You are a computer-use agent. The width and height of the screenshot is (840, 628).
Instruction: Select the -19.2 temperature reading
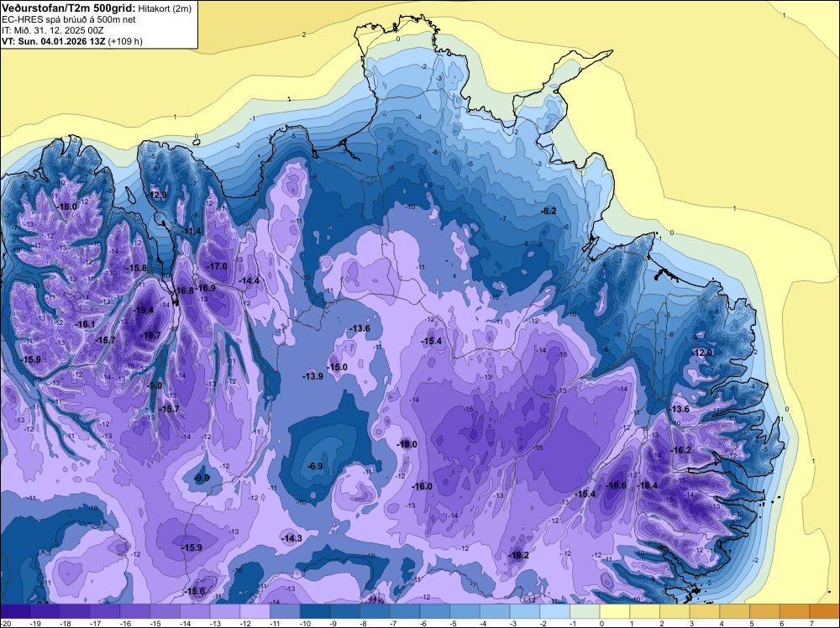(519, 555)
